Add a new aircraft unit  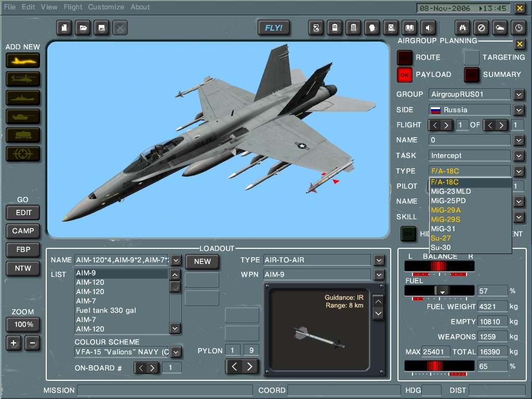(22, 60)
